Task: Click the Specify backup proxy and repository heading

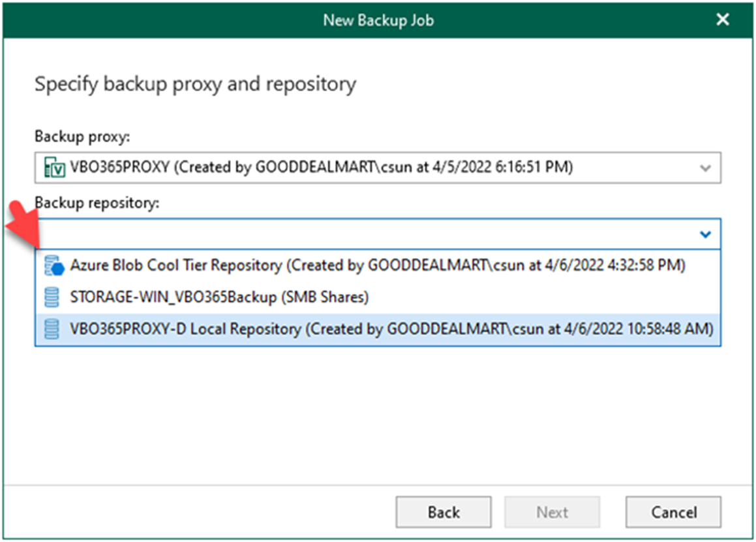Action: pyautogui.click(x=195, y=84)
